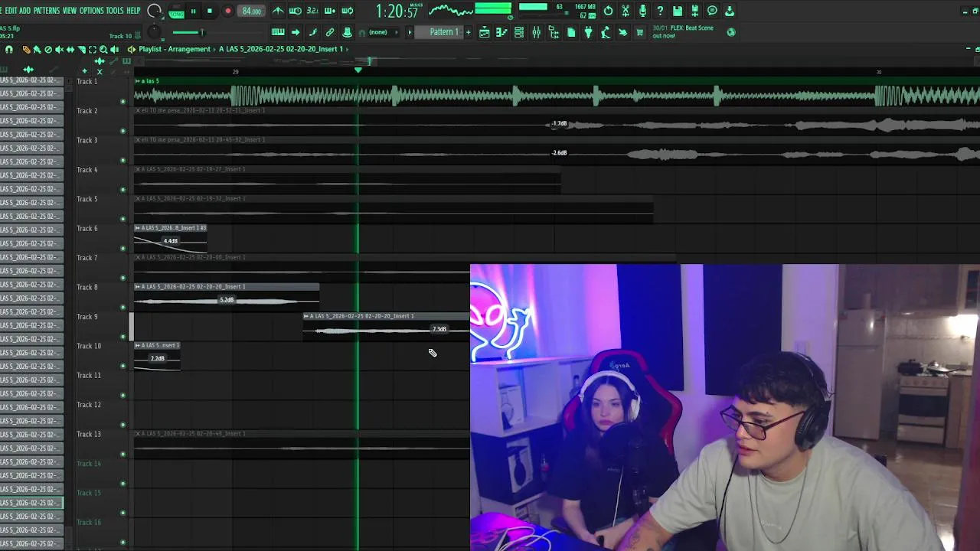
Task: Click the Track 1 header label
Action: click(x=87, y=81)
